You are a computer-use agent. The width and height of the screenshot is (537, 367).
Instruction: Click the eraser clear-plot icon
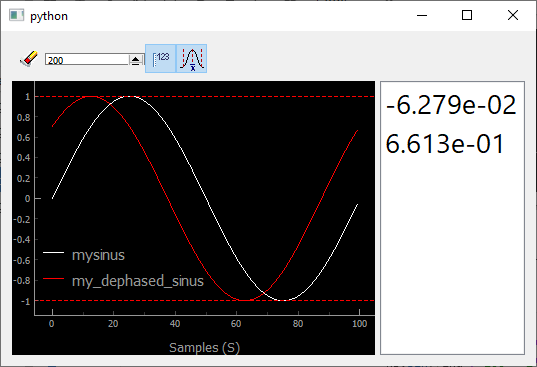tap(29, 59)
